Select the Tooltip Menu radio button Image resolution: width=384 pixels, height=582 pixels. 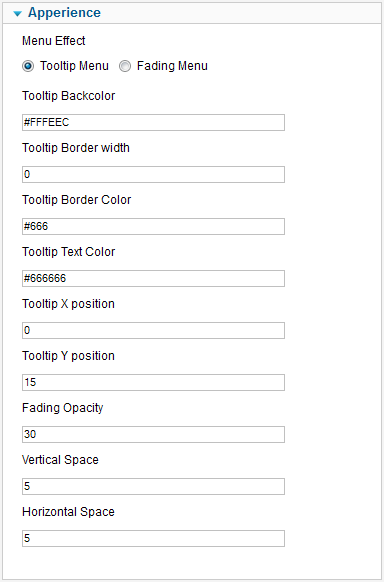click(x=28, y=66)
